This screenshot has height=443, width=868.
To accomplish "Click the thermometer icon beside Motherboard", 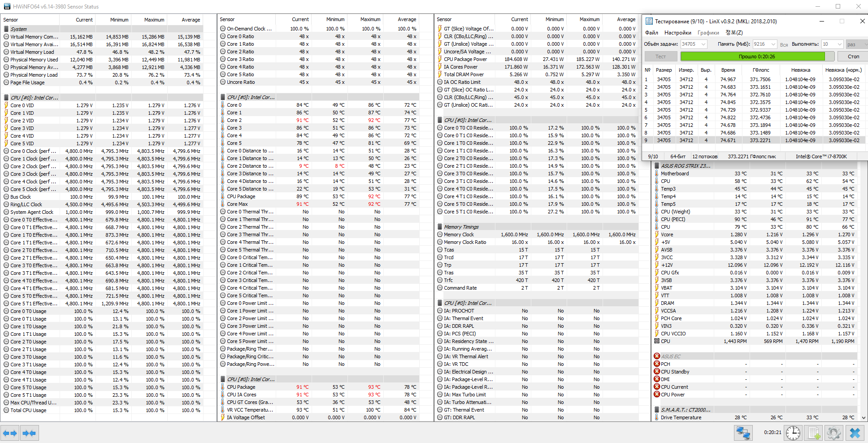I will click(657, 174).
